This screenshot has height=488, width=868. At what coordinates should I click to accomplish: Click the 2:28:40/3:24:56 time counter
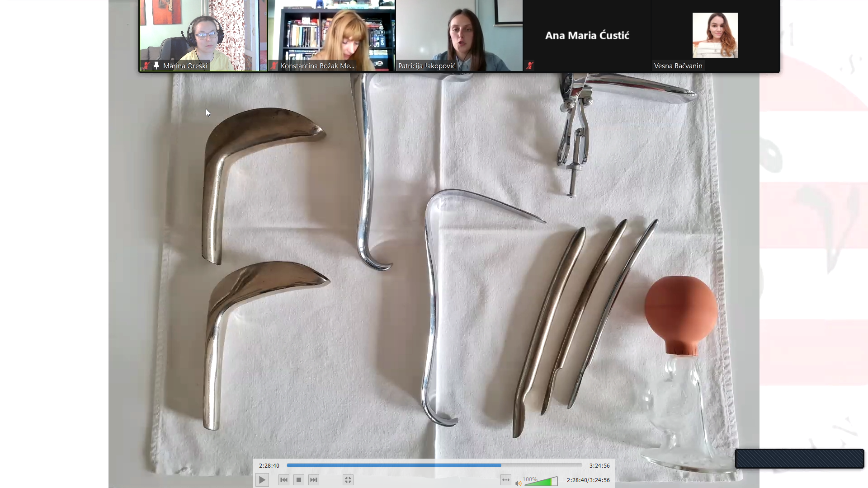tap(588, 480)
